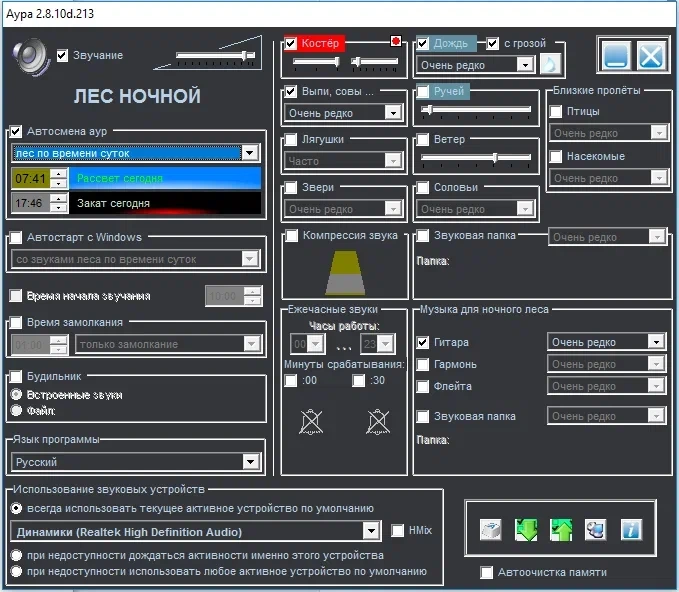Enable Автоочистка памяти

point(487,573)
